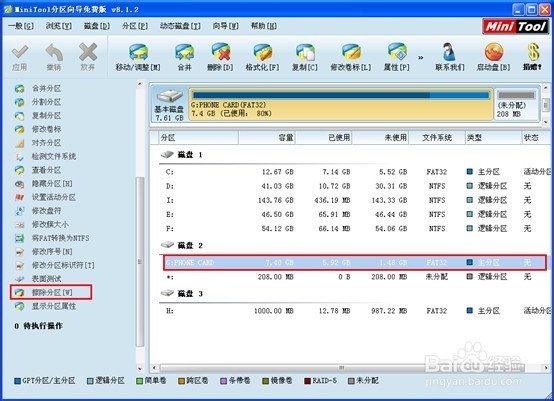Viewport: 554px width, 401px height.
Task: Choose Set Active Partition (设置活动分区) in sidebar
Action: [54, 197]
